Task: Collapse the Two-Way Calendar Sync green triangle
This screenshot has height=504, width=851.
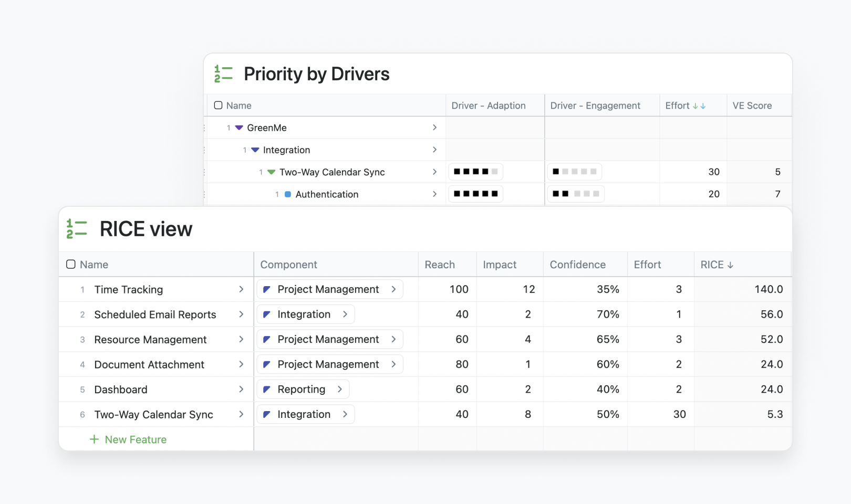Action: coord(272,172)
